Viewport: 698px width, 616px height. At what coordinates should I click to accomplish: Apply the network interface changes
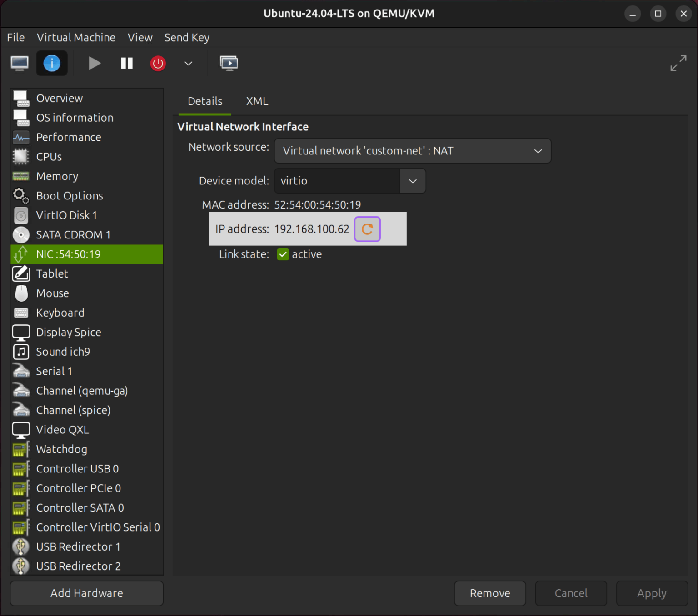click(x=651, y=593)
